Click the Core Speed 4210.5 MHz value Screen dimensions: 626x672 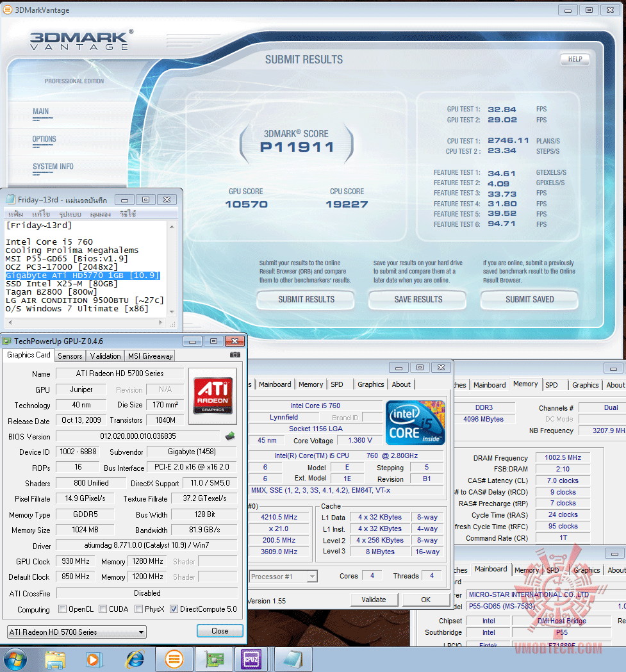(x=279, y=517)
